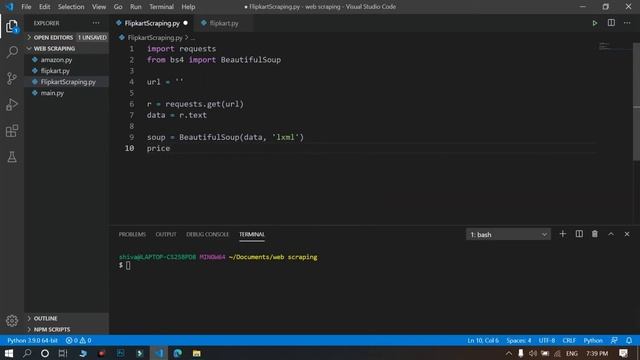Show errors and warnings count
Screen dimensions: 640x360
78,340
